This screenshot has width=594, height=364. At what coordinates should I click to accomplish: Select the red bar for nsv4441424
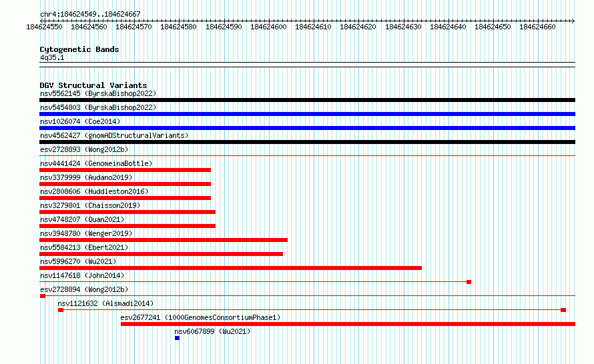coord(125,170)
